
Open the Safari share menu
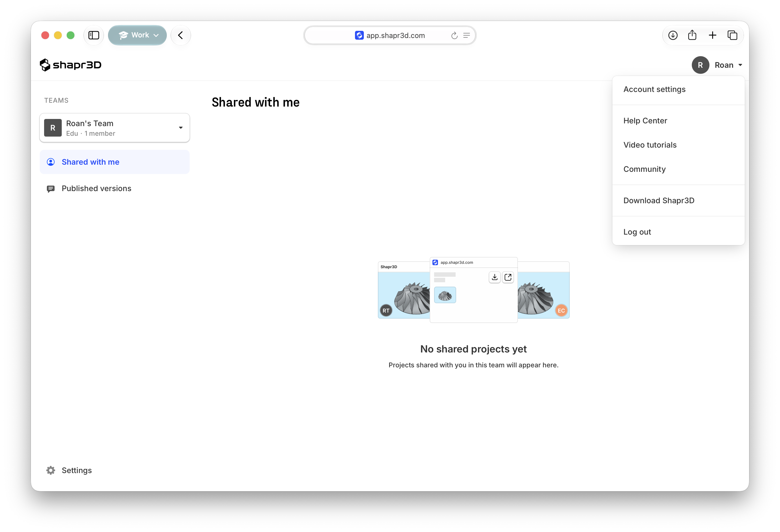coord(692,35)
